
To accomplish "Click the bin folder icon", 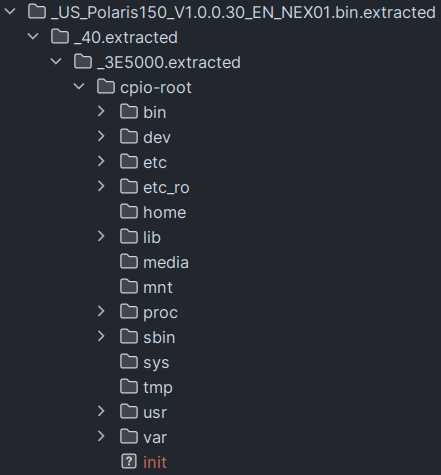I will [x=129, y=112].
